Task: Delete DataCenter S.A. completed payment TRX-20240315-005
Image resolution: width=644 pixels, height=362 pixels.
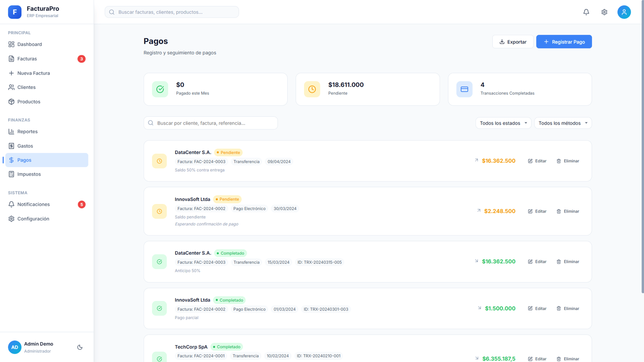Action: point(568,262)
